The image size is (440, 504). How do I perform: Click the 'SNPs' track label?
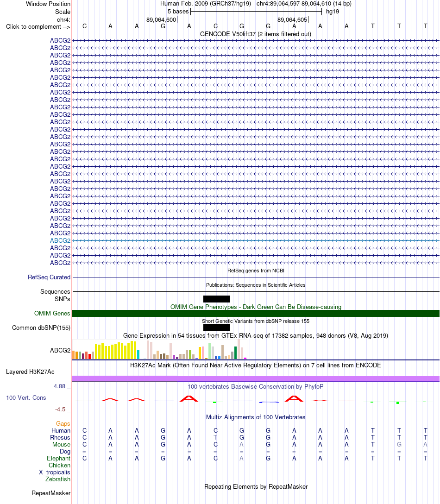click(x=63, y=299)
